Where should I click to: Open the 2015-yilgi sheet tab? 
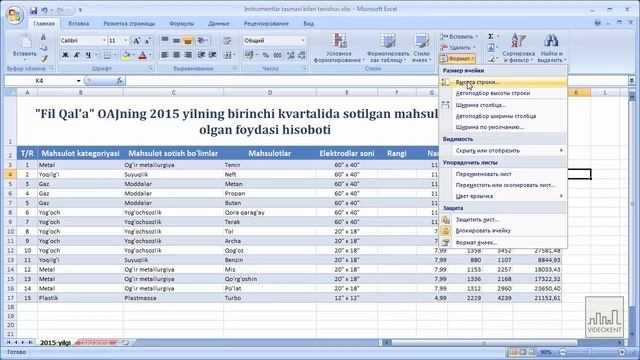(55, 343)
